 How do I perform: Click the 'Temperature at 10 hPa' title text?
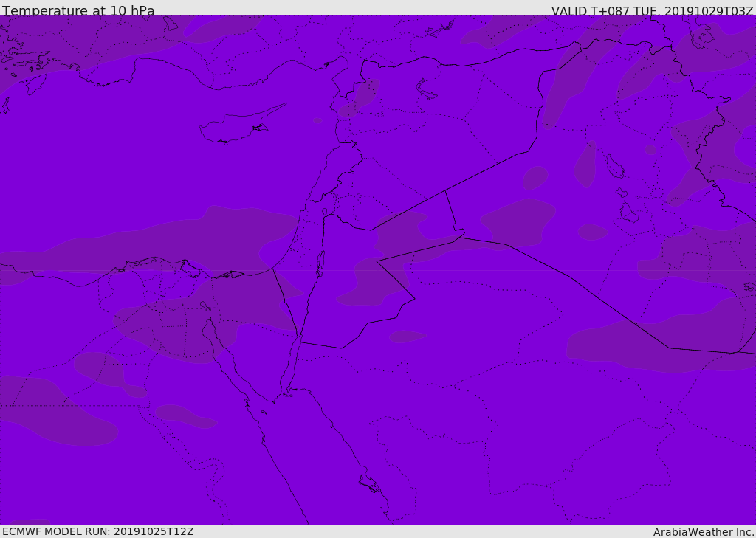pos(78,10)
